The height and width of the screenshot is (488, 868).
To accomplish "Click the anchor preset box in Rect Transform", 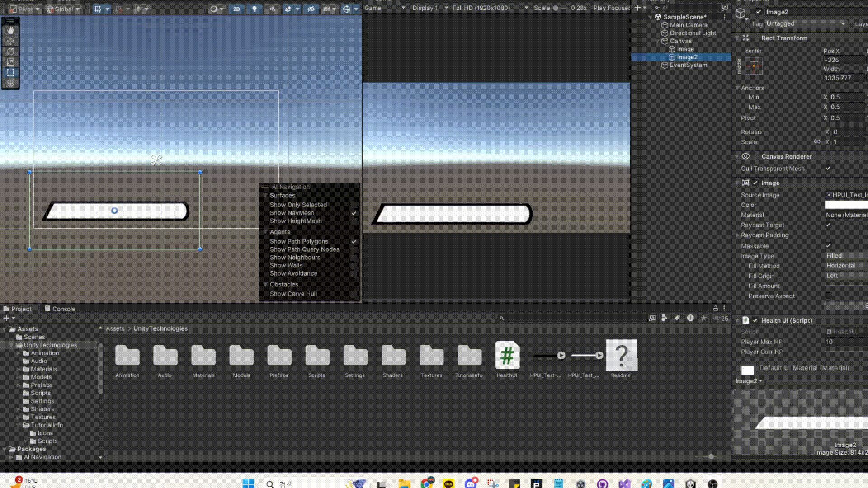I will tap(754, 66).
